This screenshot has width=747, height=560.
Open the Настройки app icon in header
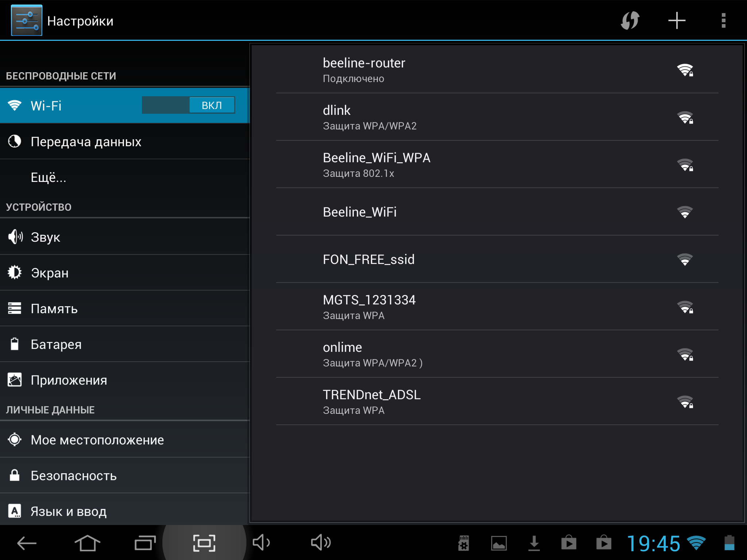(27, 20)
